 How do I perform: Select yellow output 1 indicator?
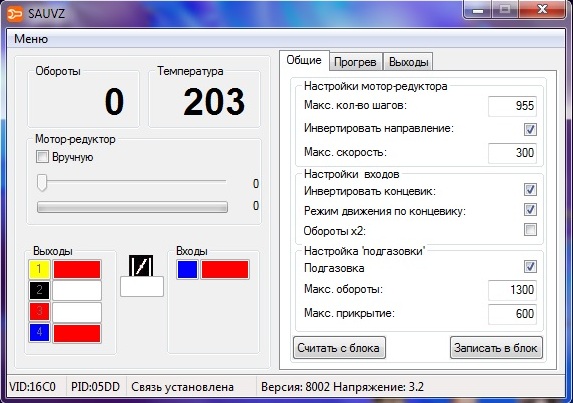click(39, 270)
